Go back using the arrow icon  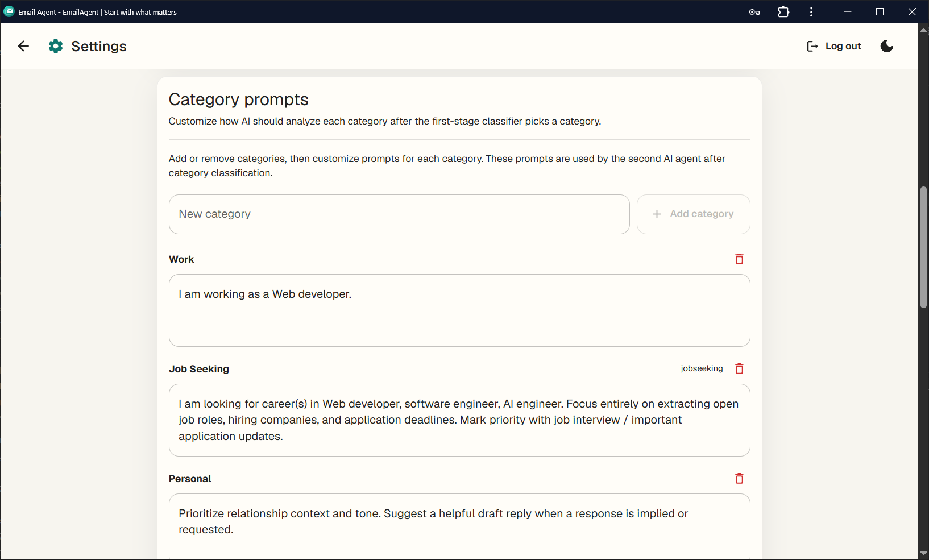23,46
